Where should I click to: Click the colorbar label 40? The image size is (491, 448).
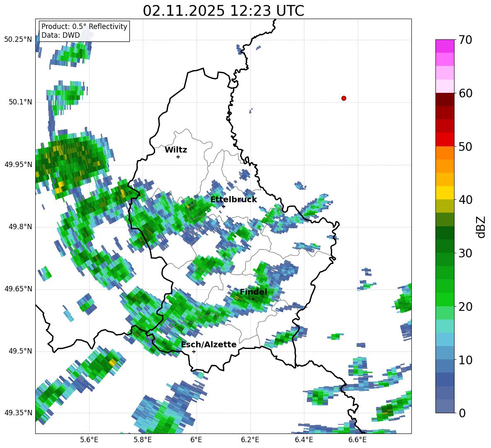pos(465,200)
